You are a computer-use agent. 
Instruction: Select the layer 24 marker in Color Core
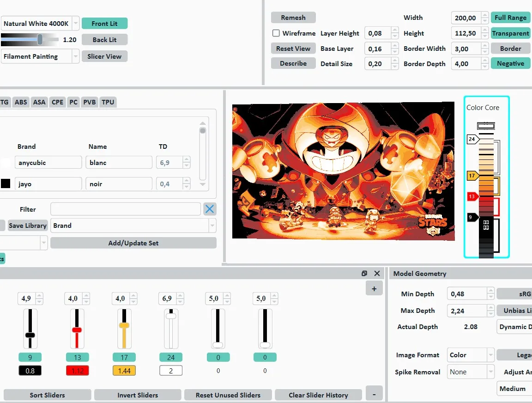tap(472, 139)
